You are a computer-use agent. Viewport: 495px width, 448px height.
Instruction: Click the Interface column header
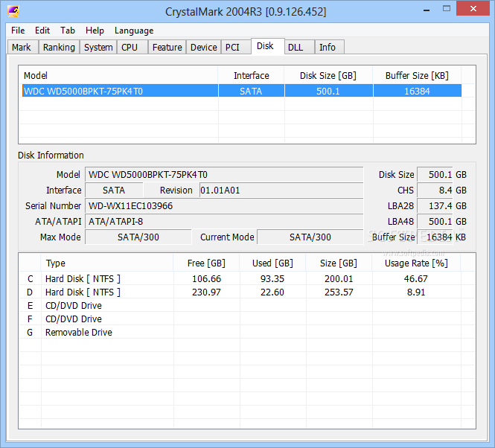point(252,75)
